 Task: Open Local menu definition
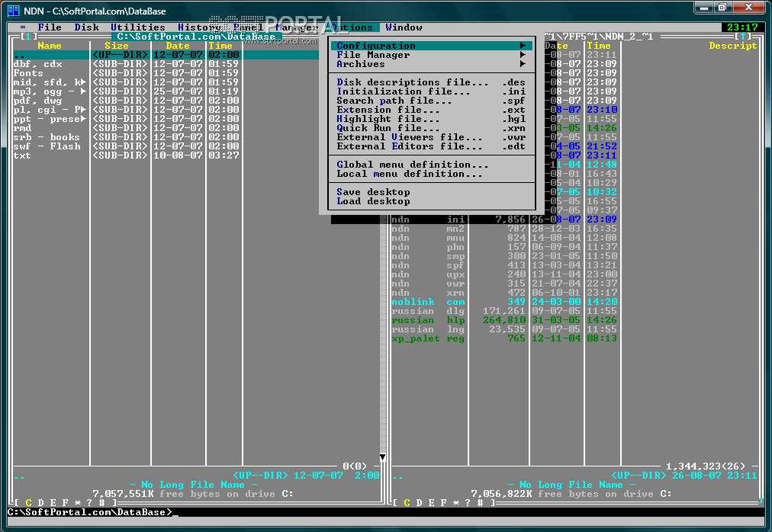431,174
